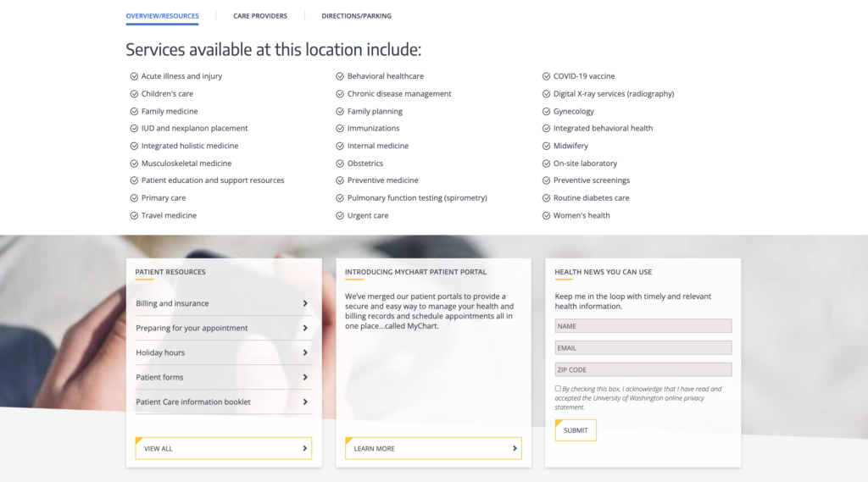Open the Directions/Parking tab

pos(357,16)
